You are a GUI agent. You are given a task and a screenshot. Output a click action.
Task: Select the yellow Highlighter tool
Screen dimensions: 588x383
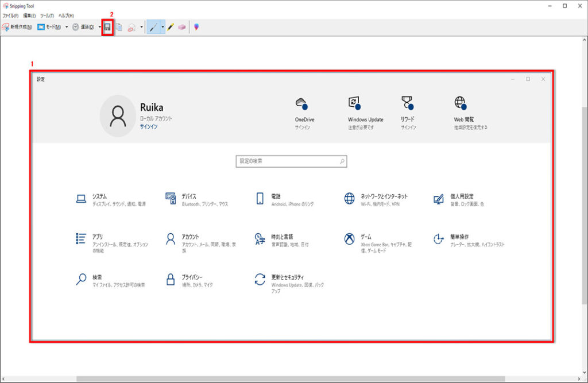pos(171,27)
